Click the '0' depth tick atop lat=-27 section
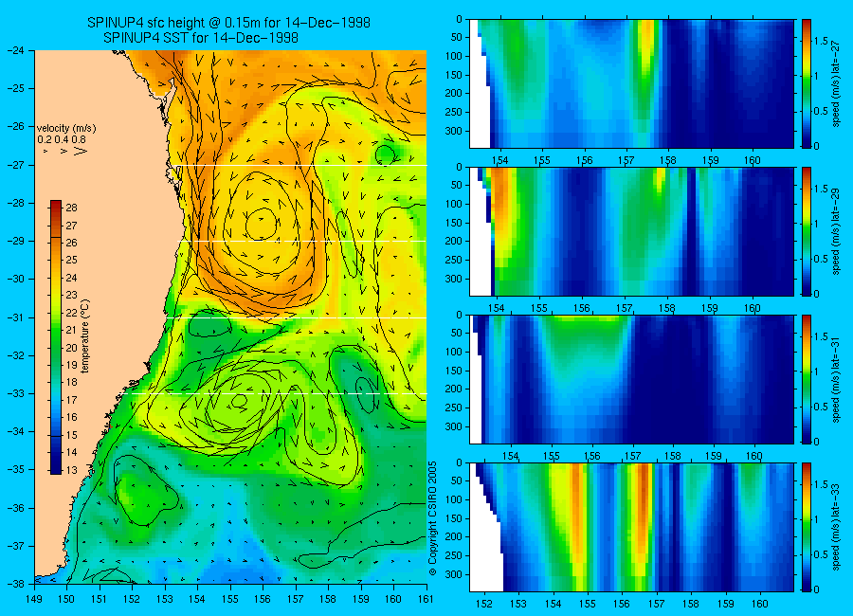Viewport: 853px width, 616px height. pyautogui.click(x=460, y=20)
